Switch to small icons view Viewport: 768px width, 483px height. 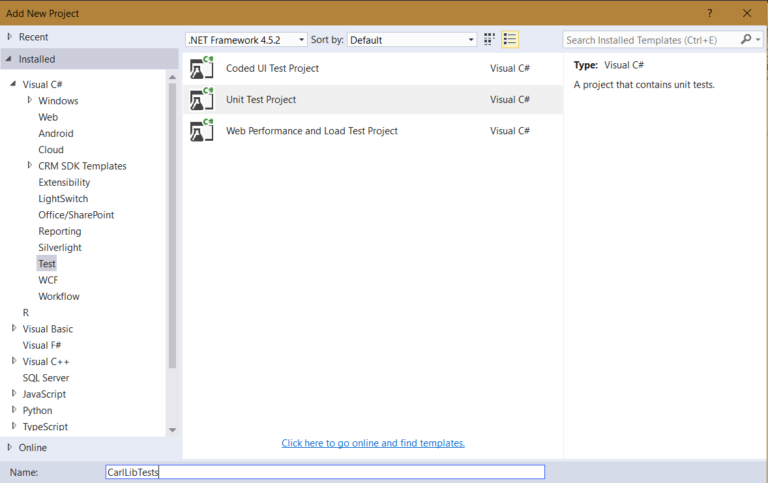coord(489,40)
